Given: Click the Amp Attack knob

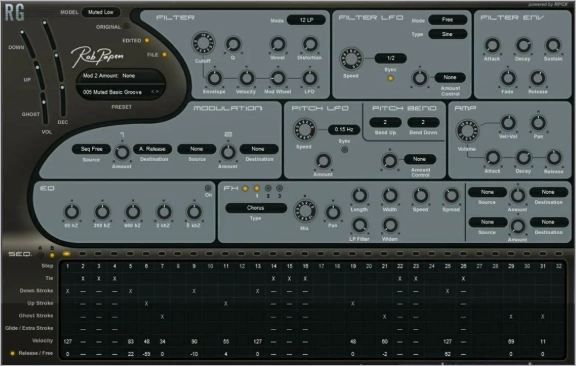Looking at the screenshot, I should tap(492, 157).
